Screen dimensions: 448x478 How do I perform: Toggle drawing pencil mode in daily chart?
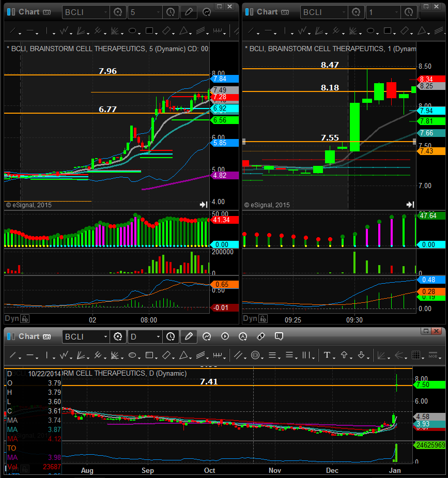point(189,336)
